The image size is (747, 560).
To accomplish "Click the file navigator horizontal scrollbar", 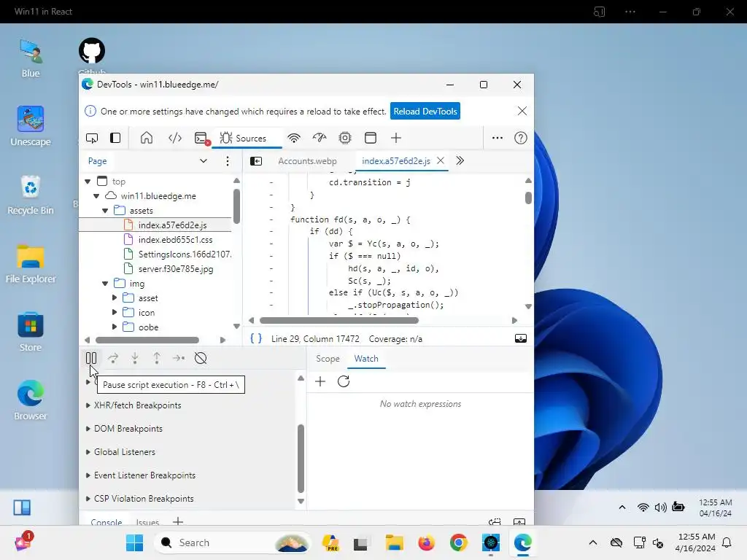I will pyautogui.click(x=147, y=340).
